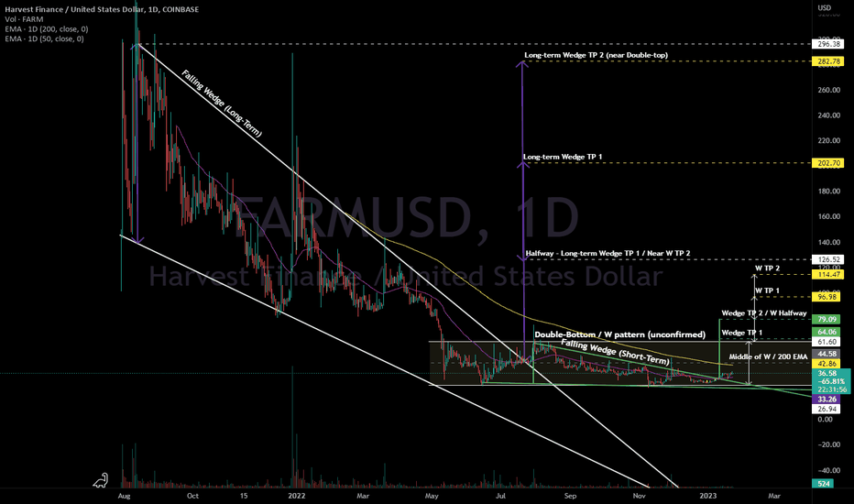Click the USD currency label
This screenshot has height=504, width=854.
point(825,7)
